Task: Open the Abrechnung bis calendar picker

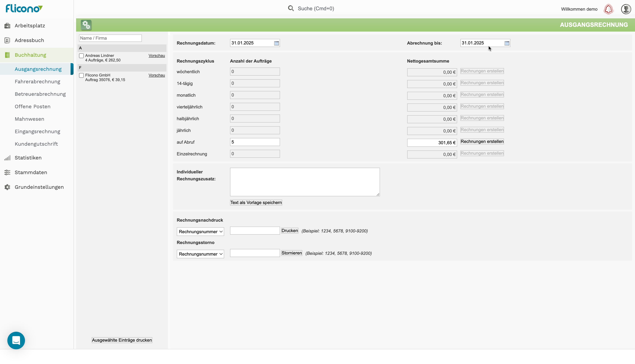Action: pos(507,43)
